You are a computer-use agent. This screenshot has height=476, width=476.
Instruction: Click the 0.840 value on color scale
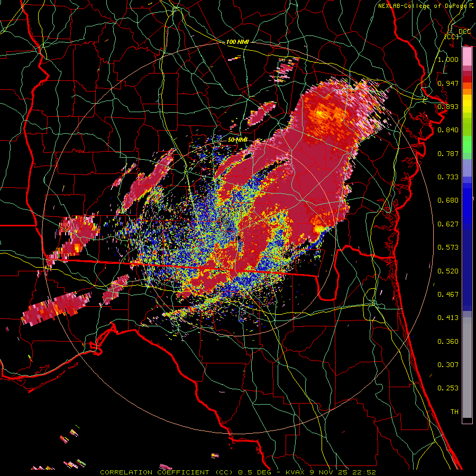tap(448, 130)
